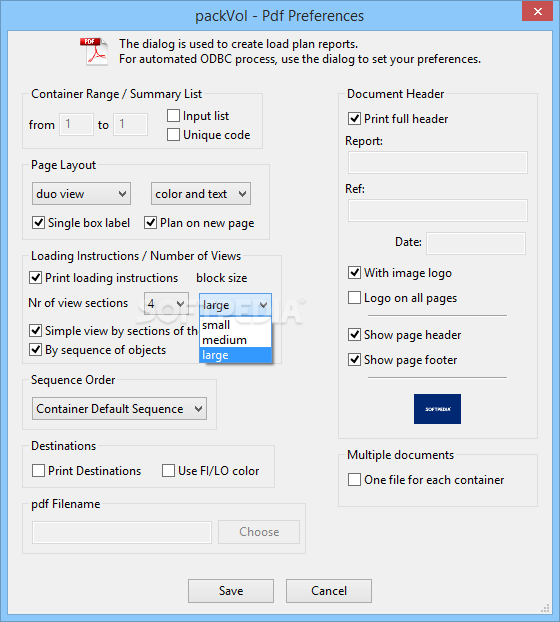Open Container Default Sequence dropdown
560x622 pixels.
[119, 409]
